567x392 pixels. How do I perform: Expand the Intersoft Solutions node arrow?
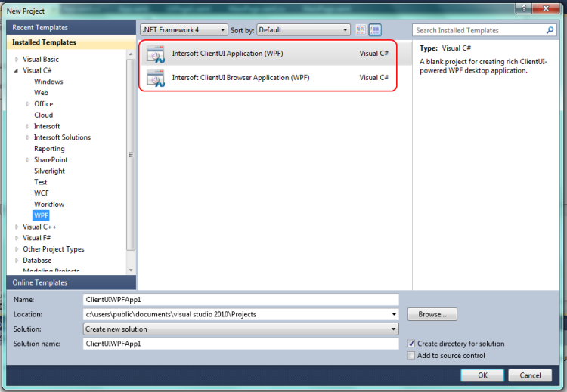(28, 137)
